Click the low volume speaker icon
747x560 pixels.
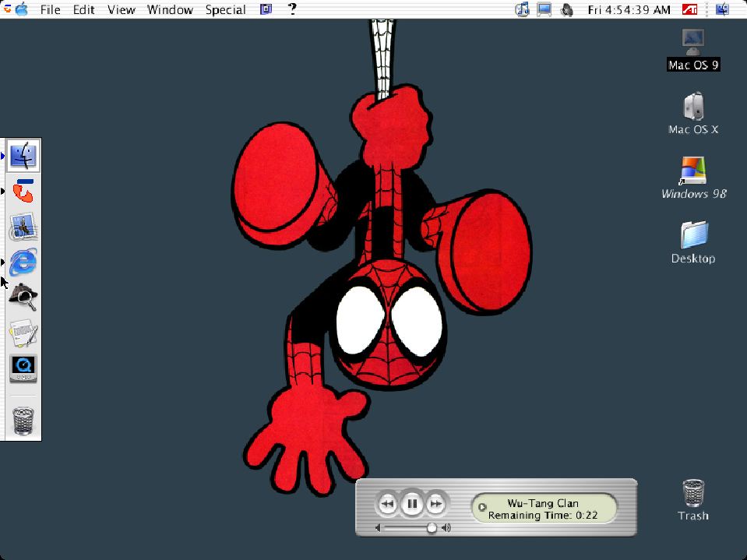pyautogui.click(x=378, y=527)
